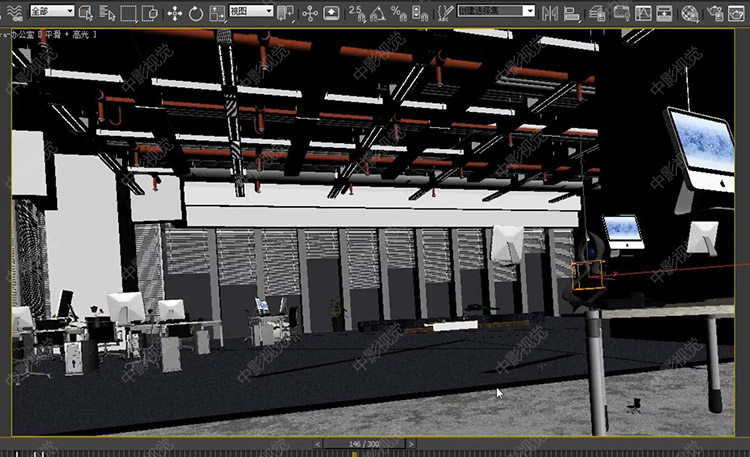Open the 全部 selection filter dropdown
The height and width of the screenshot is (457, 750).
coord(50,11)
